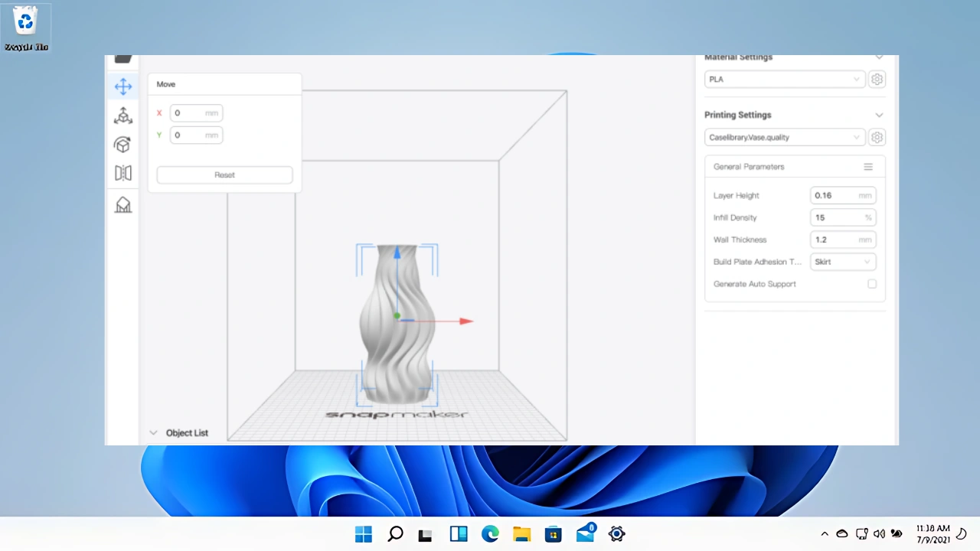
Task: Click the Layer Height value field
Action: [843, 195]
